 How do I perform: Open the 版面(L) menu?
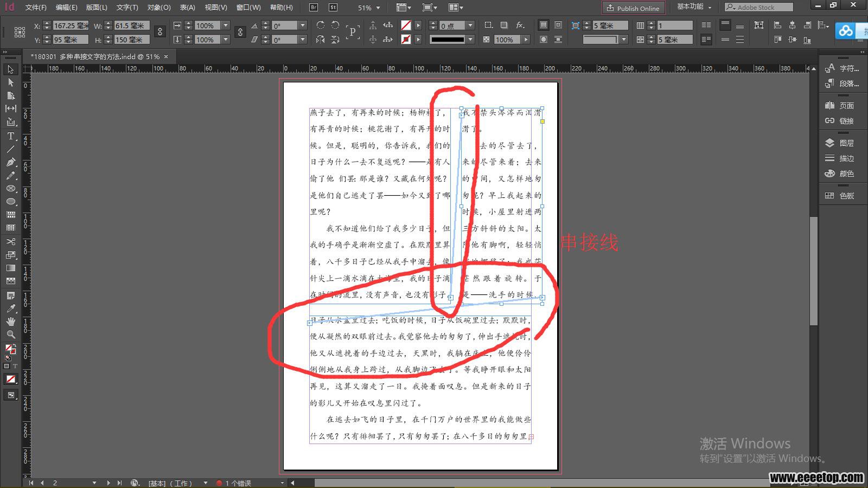97,8
